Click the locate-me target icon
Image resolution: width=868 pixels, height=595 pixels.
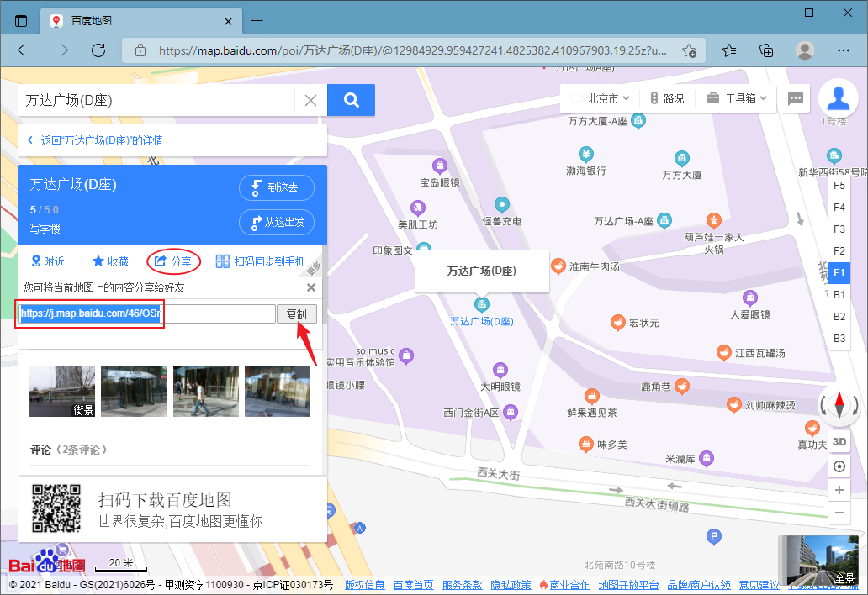coord(839,466)
